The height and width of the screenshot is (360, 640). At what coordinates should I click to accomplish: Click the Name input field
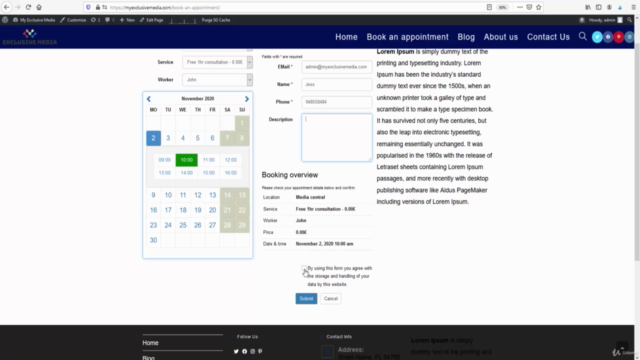(x=337, y=84)
